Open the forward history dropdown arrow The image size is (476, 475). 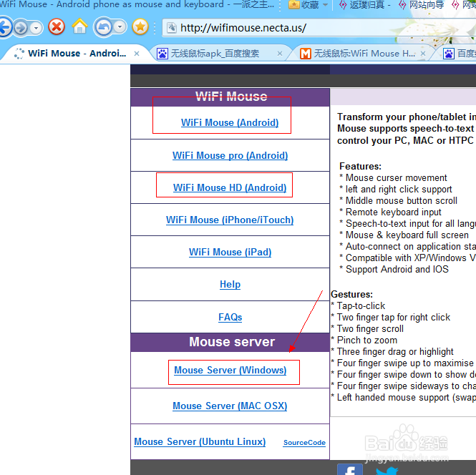(36, 28)
